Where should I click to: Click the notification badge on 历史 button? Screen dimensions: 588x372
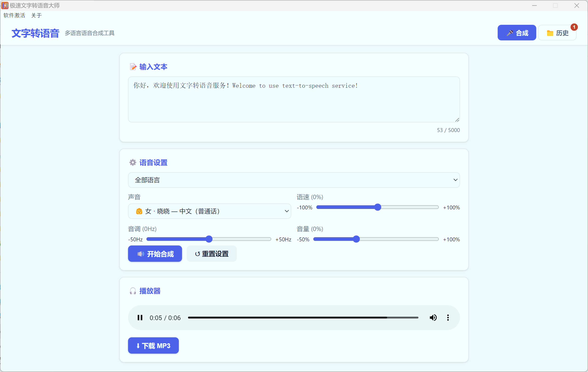(x=574, y=27)
